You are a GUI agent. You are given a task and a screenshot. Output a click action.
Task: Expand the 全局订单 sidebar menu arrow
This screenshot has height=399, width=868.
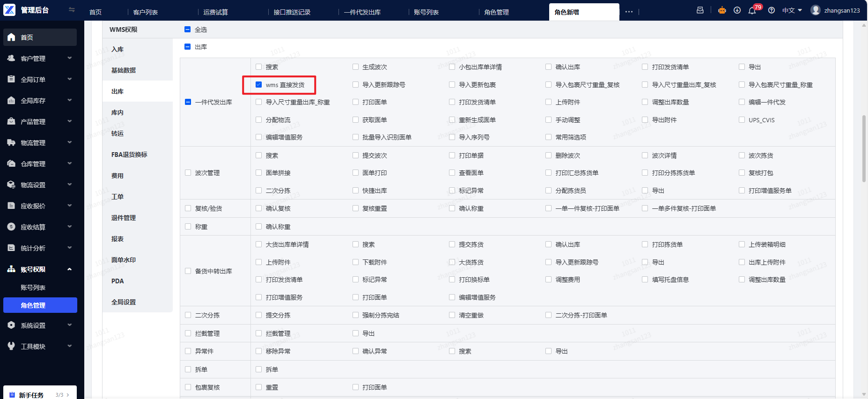[69, 79]
